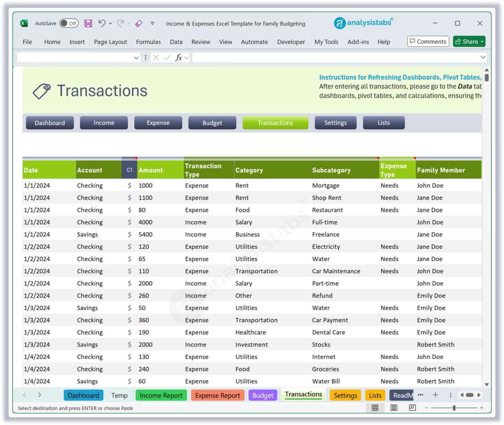
Task: Expand the formula bar with its chevron
Action: click(483, 57)
